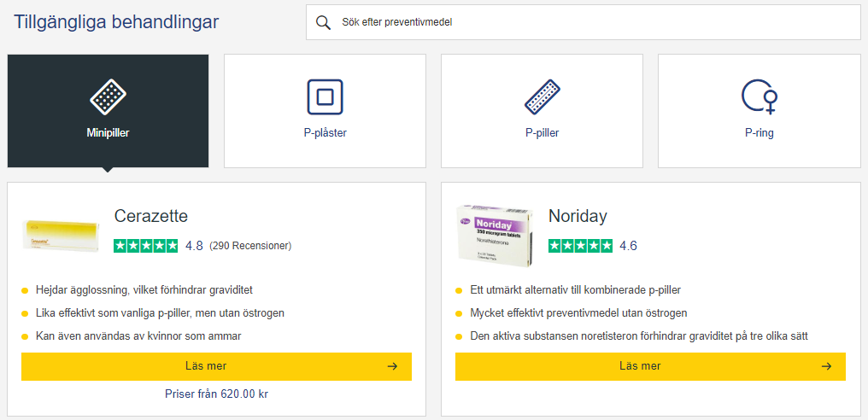
Task: Open the 290 Recensioner reviews link
Action: [x=250, y=246]
